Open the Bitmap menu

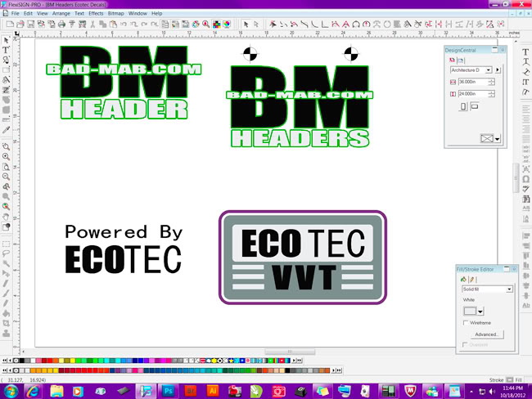[x=115, y=14]
